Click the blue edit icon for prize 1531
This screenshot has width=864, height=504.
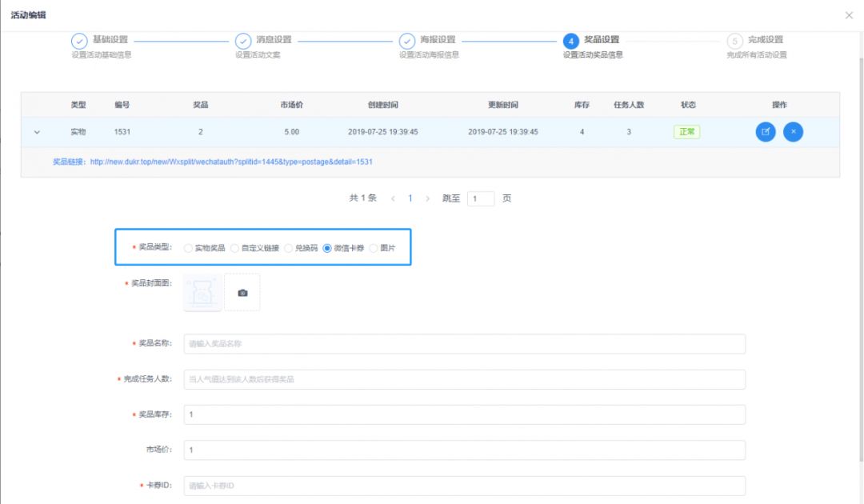tap(766, 132)
